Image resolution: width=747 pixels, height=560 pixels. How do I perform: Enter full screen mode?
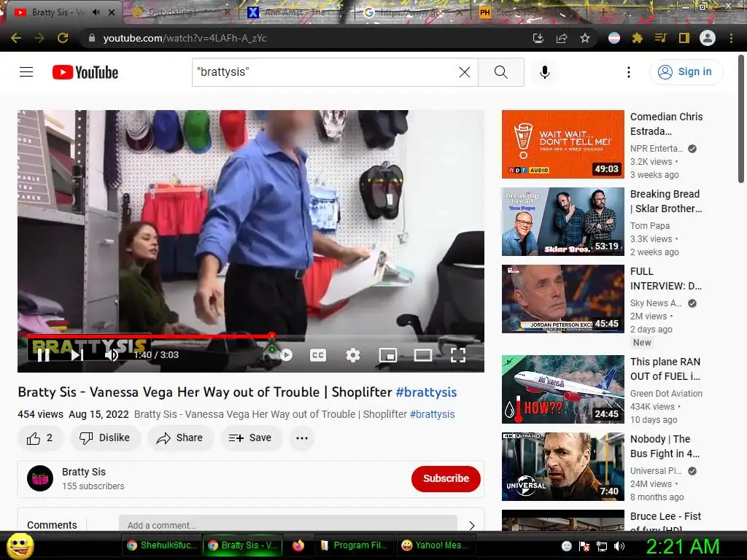[458, 355]
